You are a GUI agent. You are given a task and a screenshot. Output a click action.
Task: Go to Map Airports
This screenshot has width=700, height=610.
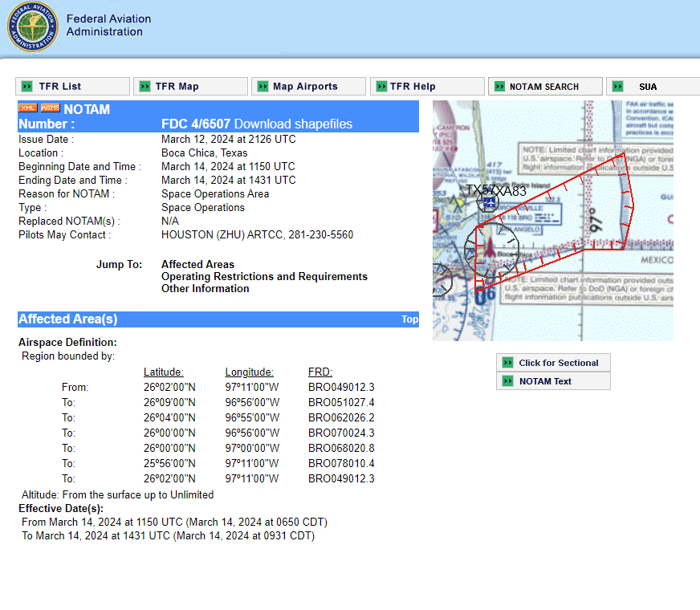point(308,86)
